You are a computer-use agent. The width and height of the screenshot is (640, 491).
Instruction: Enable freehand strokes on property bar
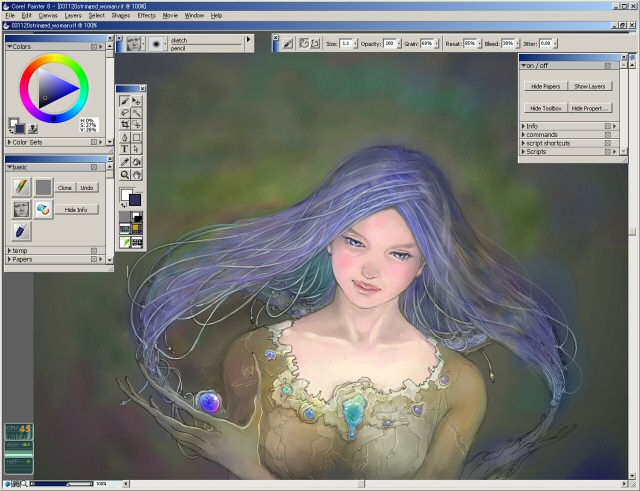[x=304, y=43]
